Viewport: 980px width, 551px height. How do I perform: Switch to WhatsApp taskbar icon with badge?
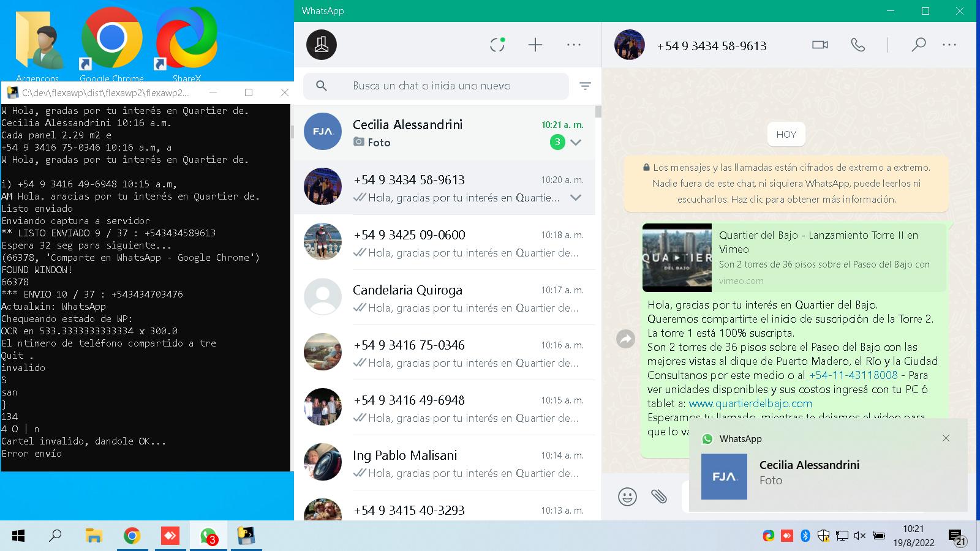(x=208, y=536)
